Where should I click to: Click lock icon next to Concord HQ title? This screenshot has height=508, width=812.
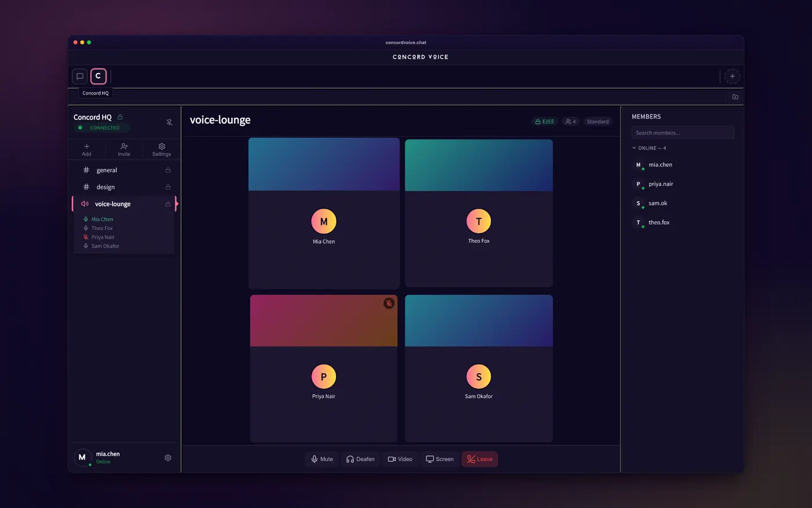120,117
